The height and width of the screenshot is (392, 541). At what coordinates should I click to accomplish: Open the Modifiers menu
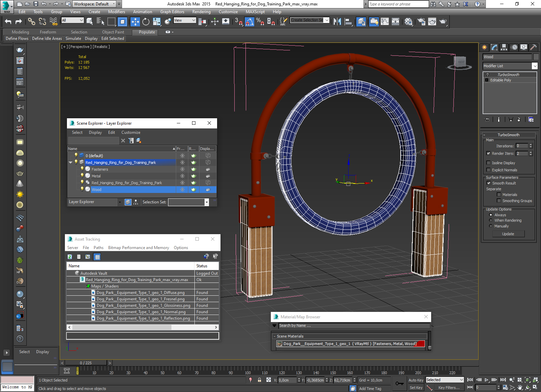pos(117,11)
